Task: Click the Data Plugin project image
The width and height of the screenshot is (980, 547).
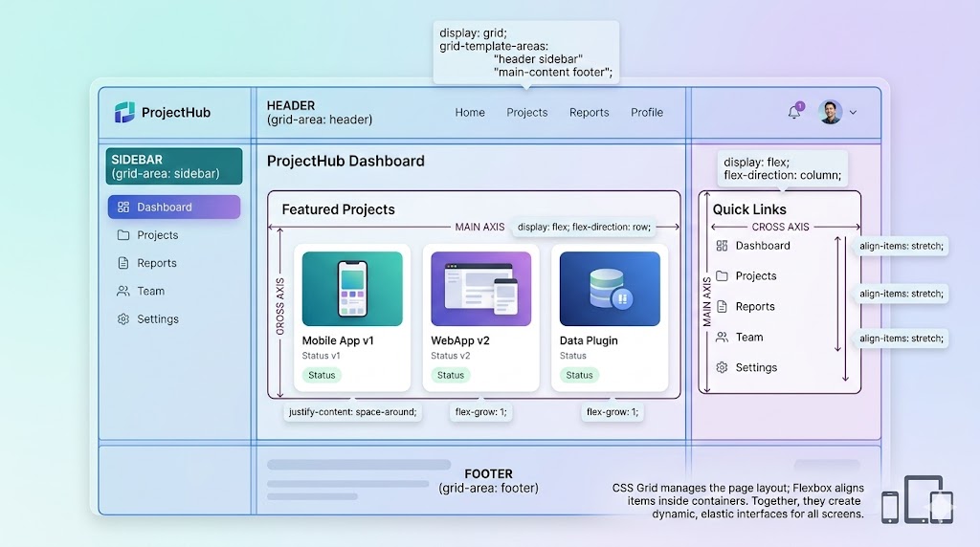Action: pos(610,289)
